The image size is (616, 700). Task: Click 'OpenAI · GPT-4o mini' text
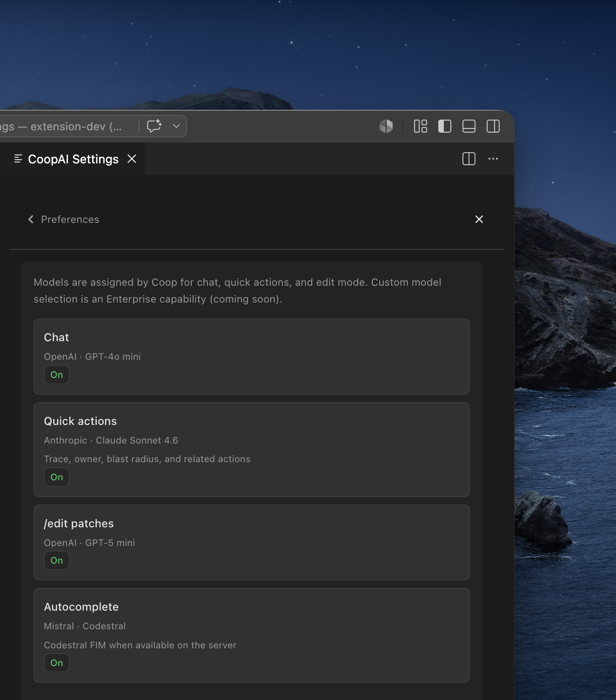point(92,357)
